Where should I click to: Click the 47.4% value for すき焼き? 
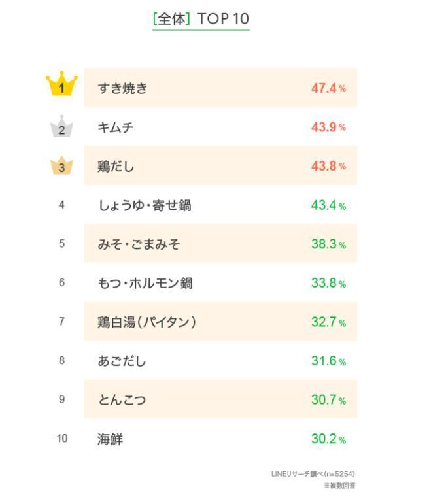[x=328, y=88]
